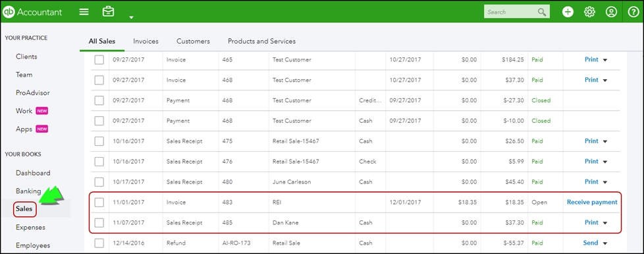Click Print for Dan Kane receipt
The height and width of the screenshot is (254, 644).
(x=591, y=222)
